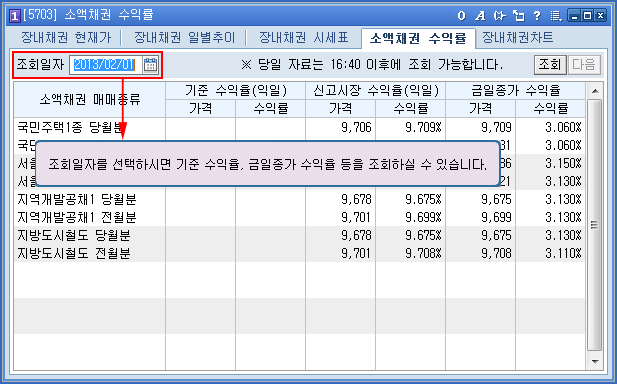
Task: Open the 장내채권 시세표 tab
Action: pos(304,38)
